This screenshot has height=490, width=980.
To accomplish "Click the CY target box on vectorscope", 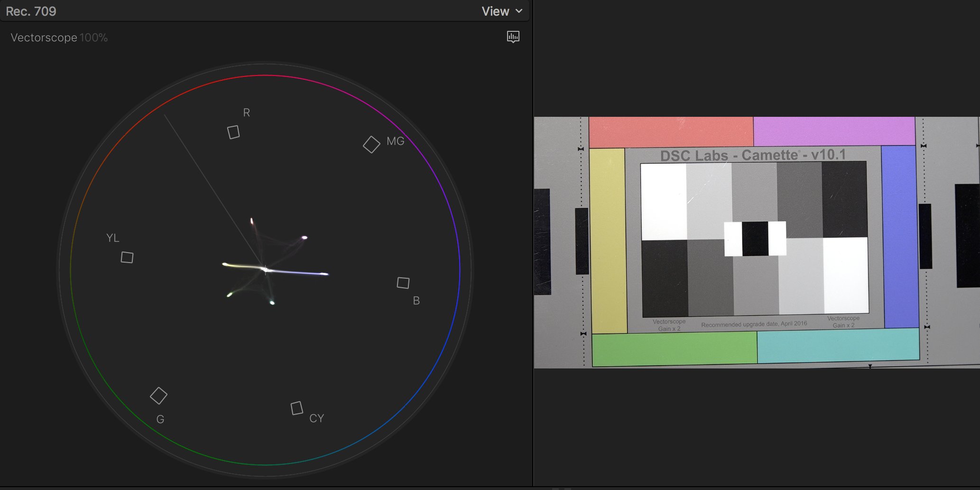I will coord(297,408).
